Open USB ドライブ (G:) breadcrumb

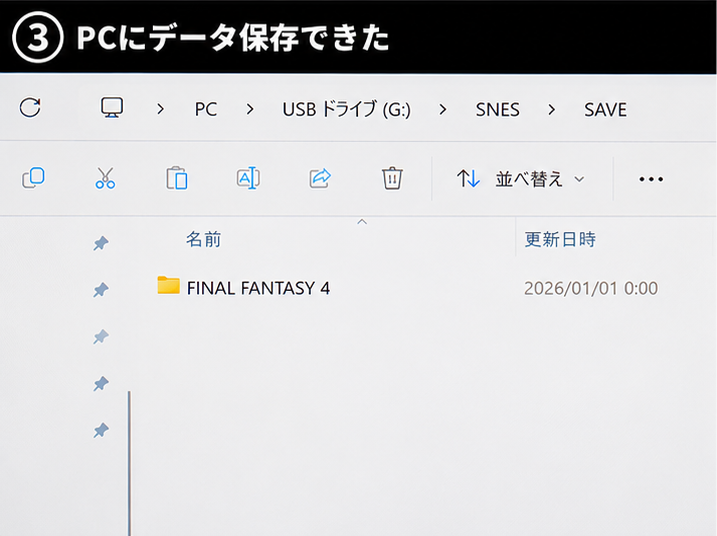(346, 110)
